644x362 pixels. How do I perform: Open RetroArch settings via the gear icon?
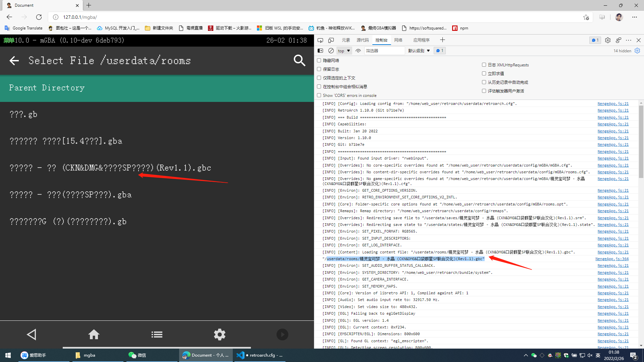tap(219, 334)
